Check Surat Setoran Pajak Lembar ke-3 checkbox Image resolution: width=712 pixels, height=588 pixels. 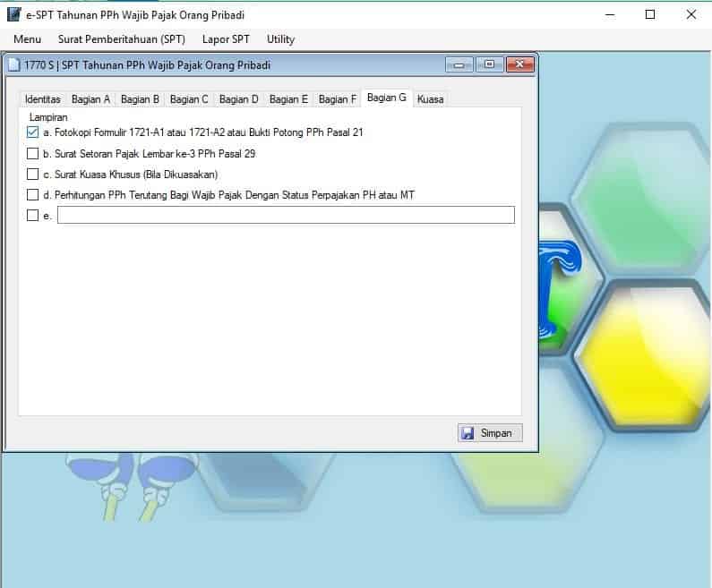33,153
